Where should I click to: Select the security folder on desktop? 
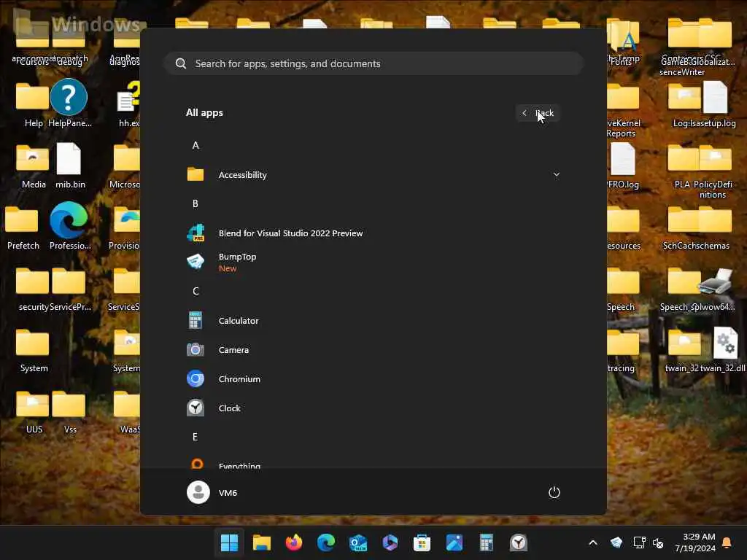[x=32, y=289]
